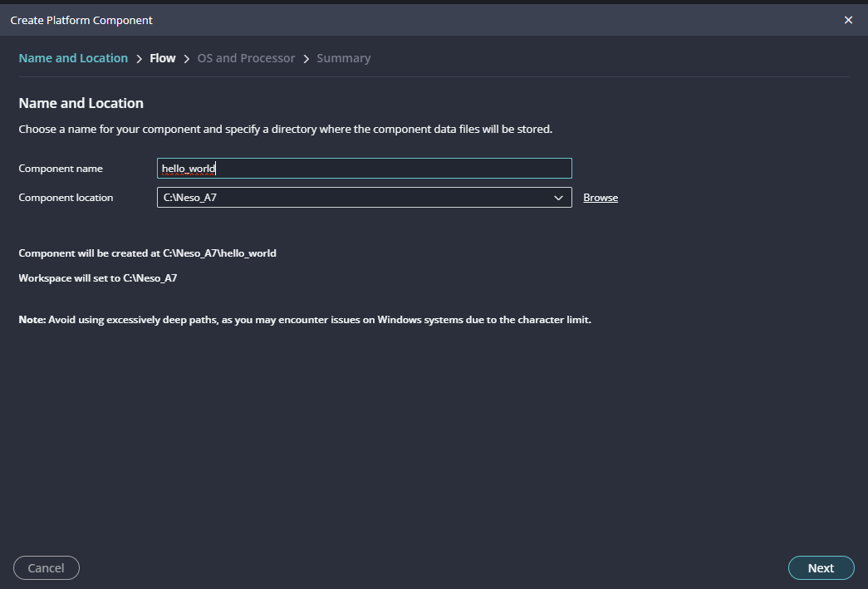Image resolution: width=868 pixels, height=589 pixels.
Task: Click the 'Component will be created at' message
Action: coord(147,253)
